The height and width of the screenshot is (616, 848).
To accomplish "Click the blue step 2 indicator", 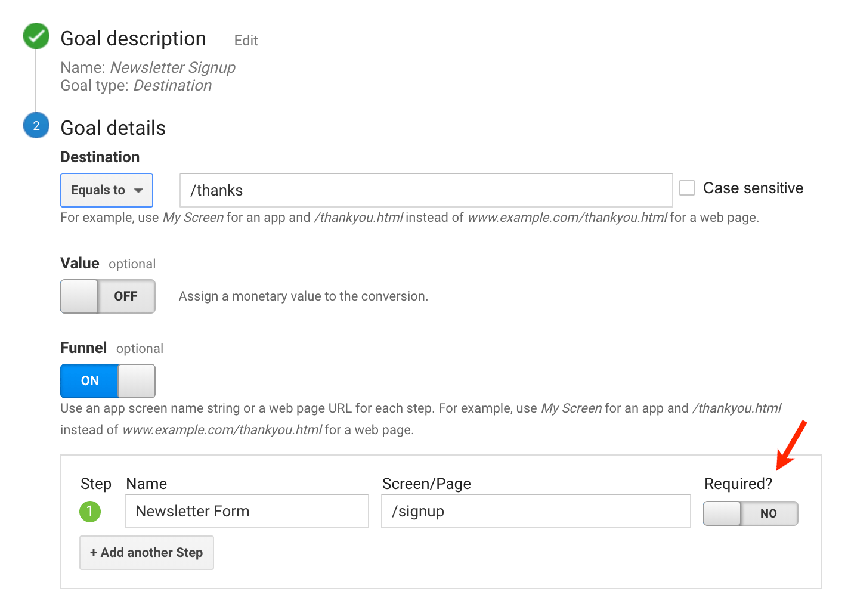I will click(x=36, y=125).
